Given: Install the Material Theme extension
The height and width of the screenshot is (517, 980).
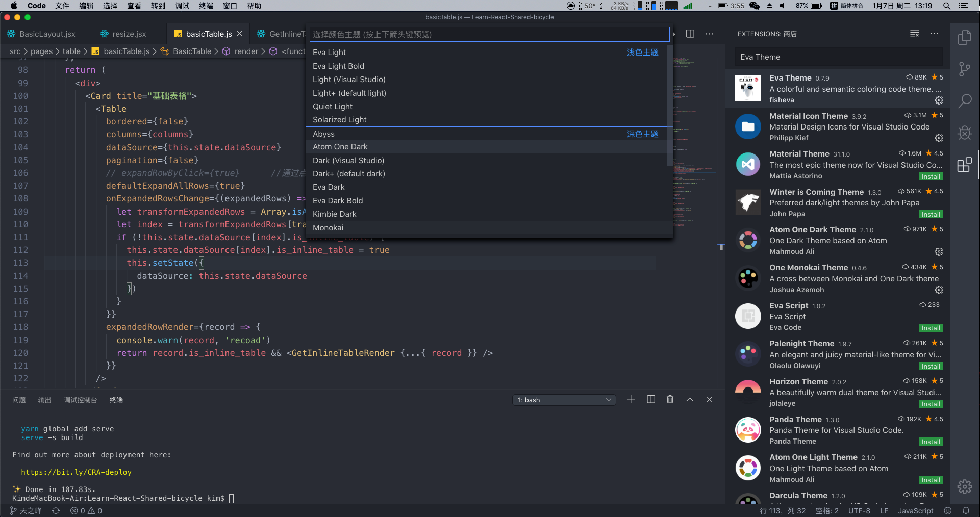Looking at the screenshot, I should pos(931,176).
